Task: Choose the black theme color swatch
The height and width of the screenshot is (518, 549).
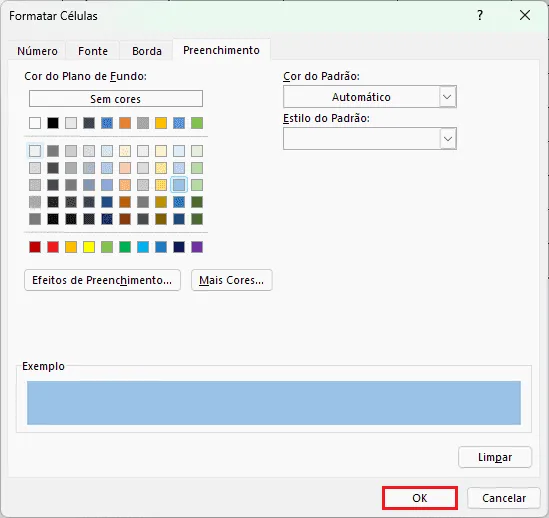Action: click(x=53, y=123)
